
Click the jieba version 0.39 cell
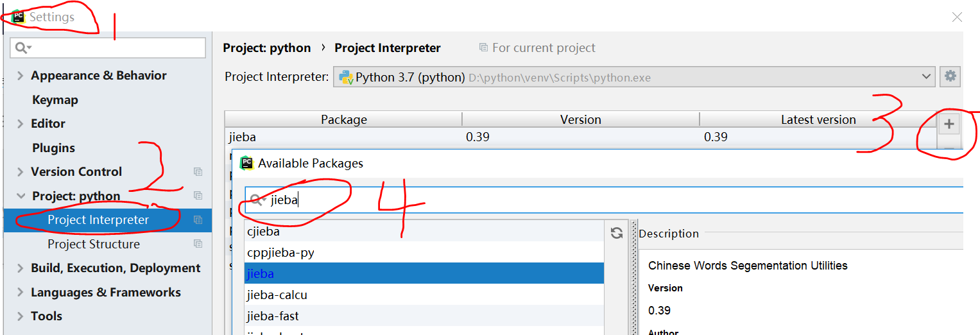click(477, 137)
